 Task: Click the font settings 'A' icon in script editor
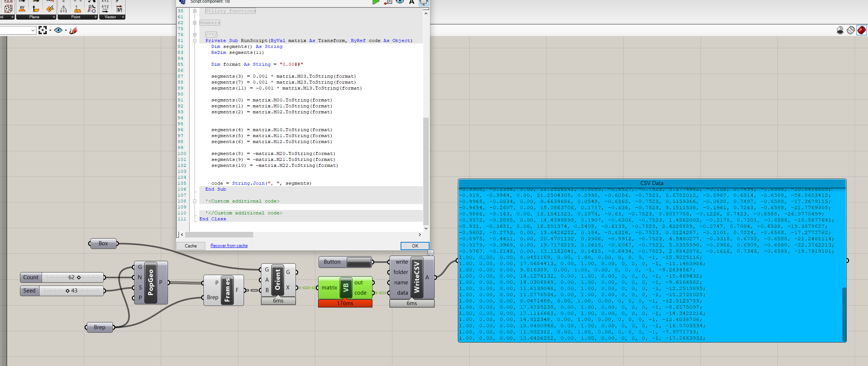click(x=411, y=3)
